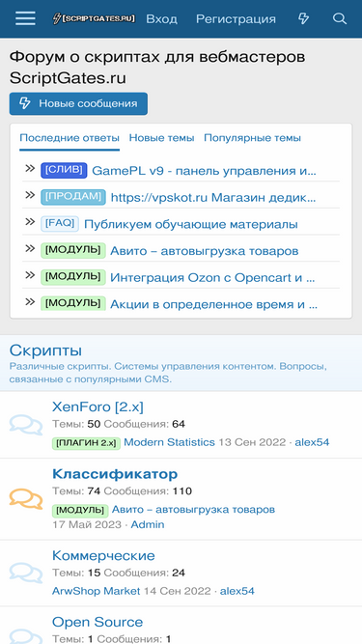Click the Новые сообщения button

pyautogui.click(x=78, y=103)
